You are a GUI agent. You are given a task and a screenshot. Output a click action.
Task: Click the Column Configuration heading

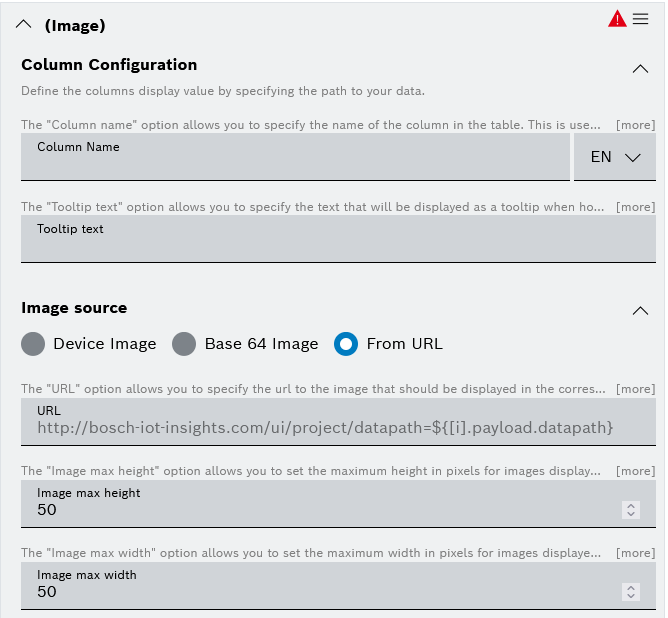(109, 65)
